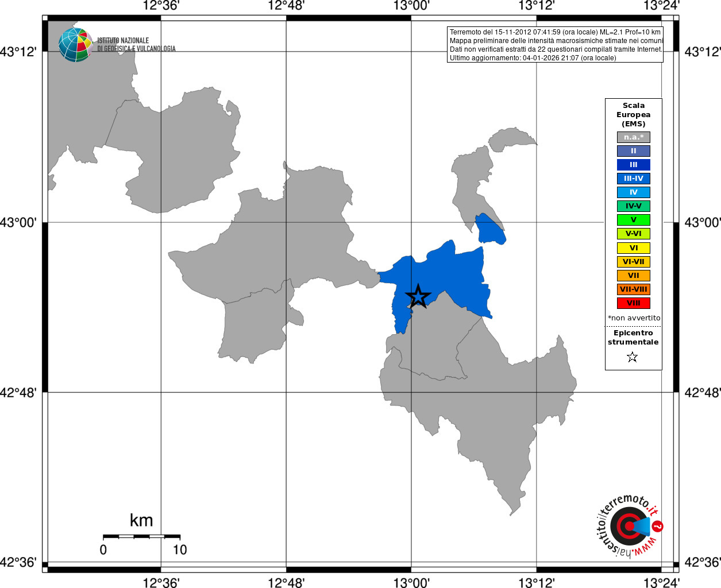This screenshot has height=588, width=721.
Task: Select the VII-VIII legend swatch
Action: point(634,289)
